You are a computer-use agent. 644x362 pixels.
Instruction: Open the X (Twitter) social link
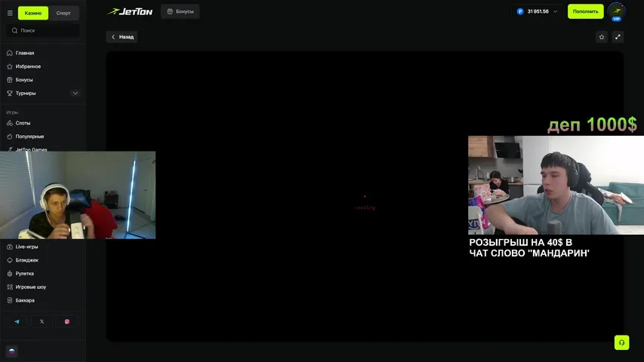(42, 321)
